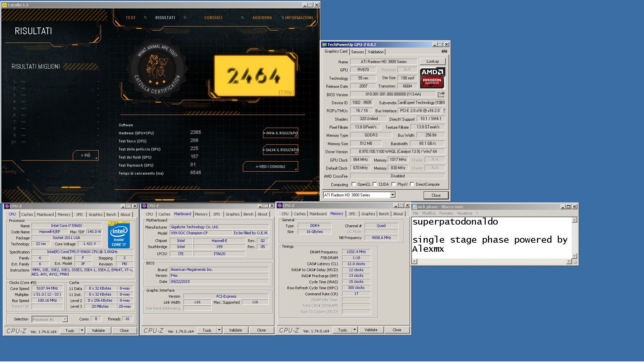644x362 pixels.
Task: Click the Mainboard model X99-SOC Champion-CF field
Action: point(201,233)
